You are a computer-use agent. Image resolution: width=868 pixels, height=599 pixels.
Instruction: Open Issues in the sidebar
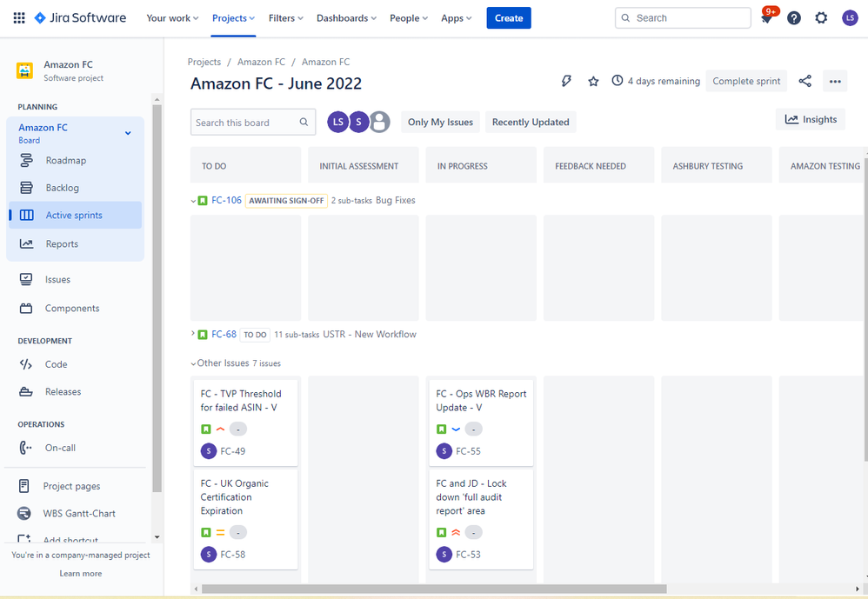[74, 279]
